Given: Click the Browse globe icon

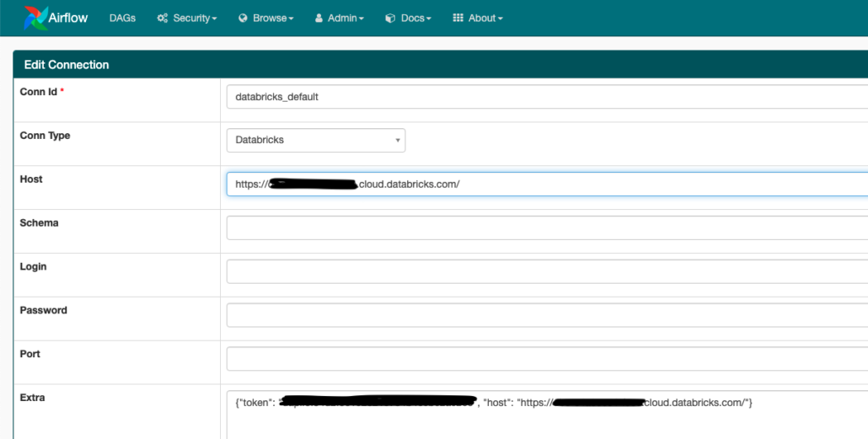Looking at the screenshot, I should pos(243,19).
